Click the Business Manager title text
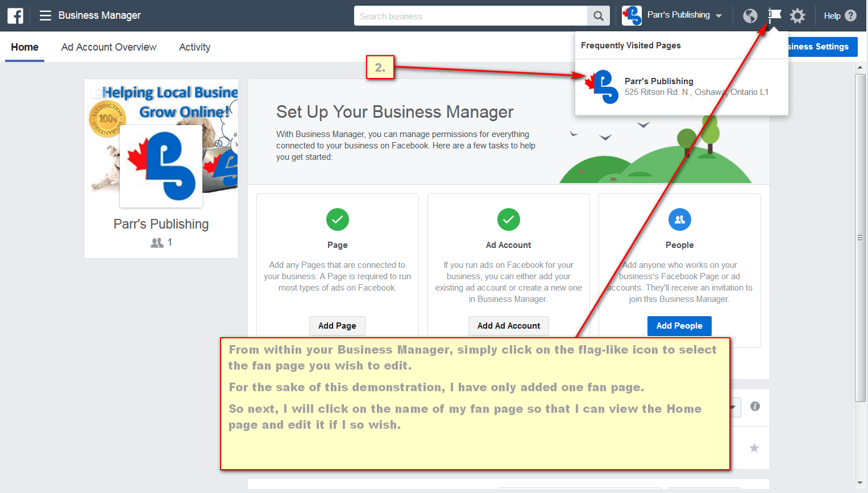Viewport: 868px width, 493px height. 99,15
